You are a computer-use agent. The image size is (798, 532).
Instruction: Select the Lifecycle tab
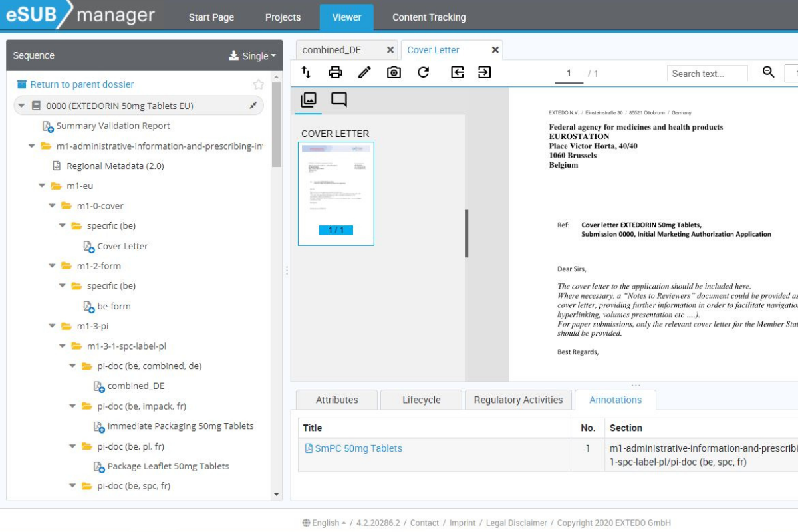click(x=422, y=400)
